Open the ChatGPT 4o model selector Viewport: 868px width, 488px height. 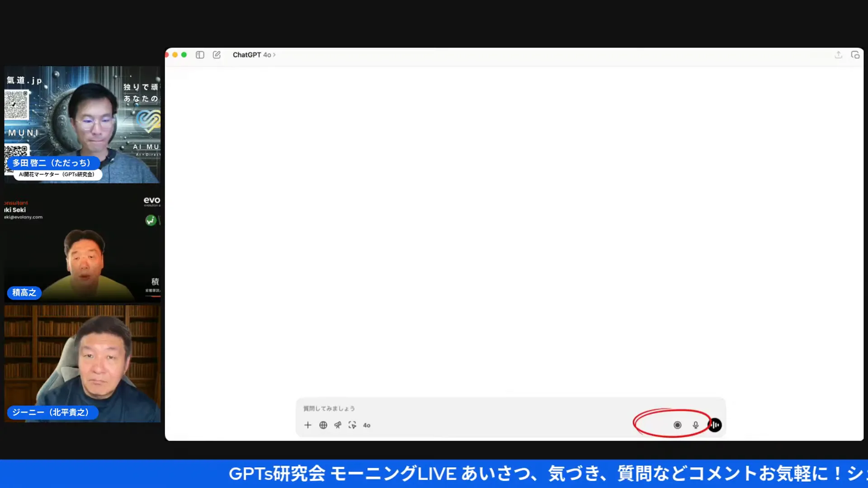(254, 55)
